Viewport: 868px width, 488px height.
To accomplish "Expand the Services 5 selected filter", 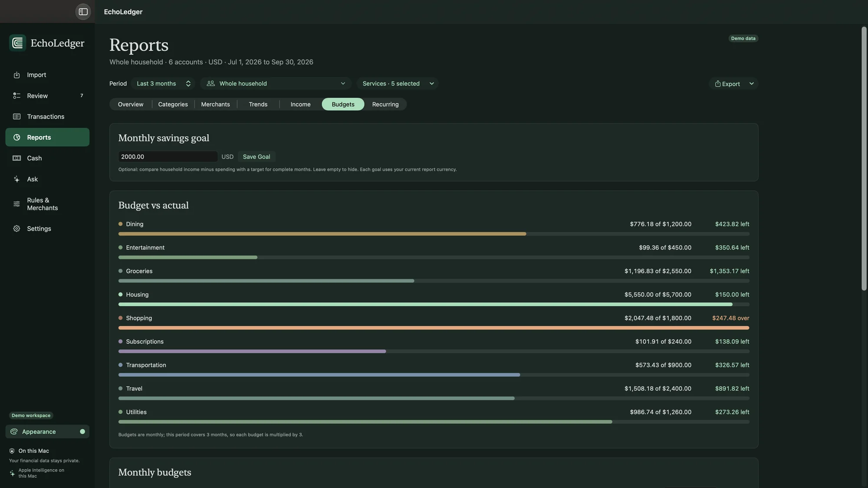I will pyautogui.click(x=398, y=84).
